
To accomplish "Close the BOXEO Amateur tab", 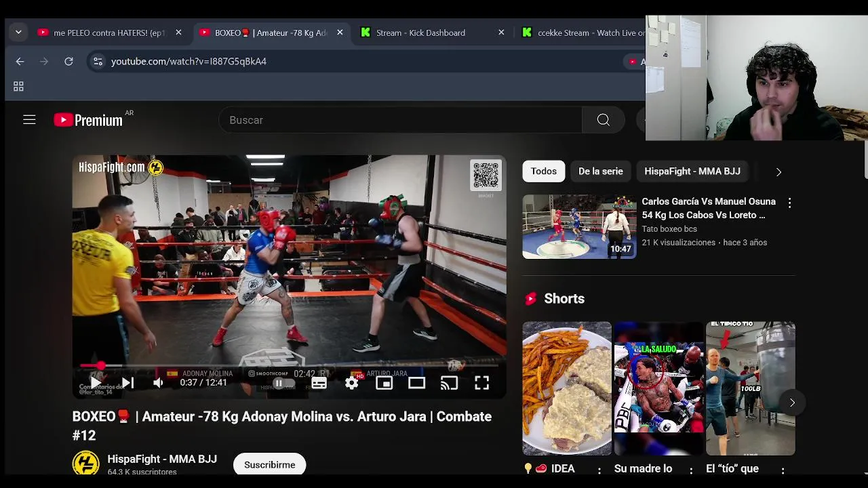I will coord(340,33).
